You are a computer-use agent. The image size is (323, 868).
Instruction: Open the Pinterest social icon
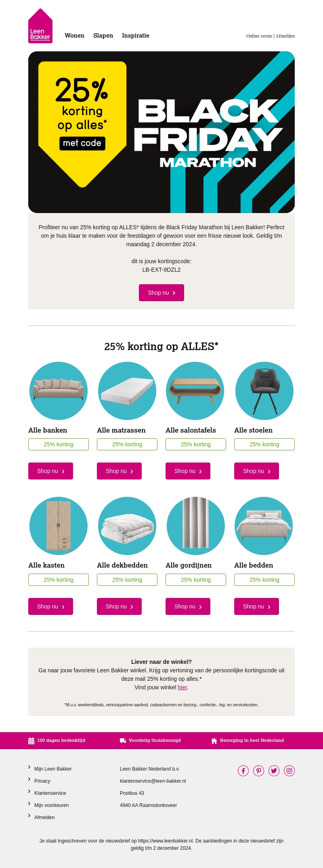[258, 771]
